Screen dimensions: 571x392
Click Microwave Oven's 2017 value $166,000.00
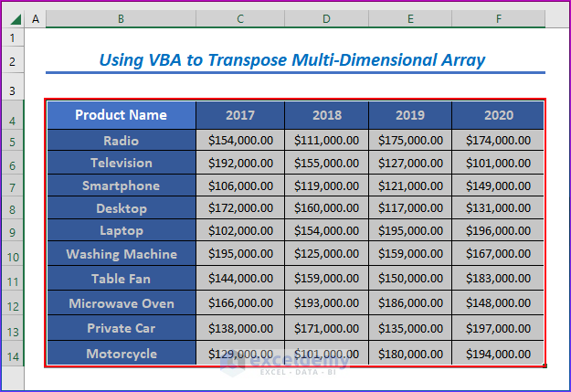(x=240, y=303)
